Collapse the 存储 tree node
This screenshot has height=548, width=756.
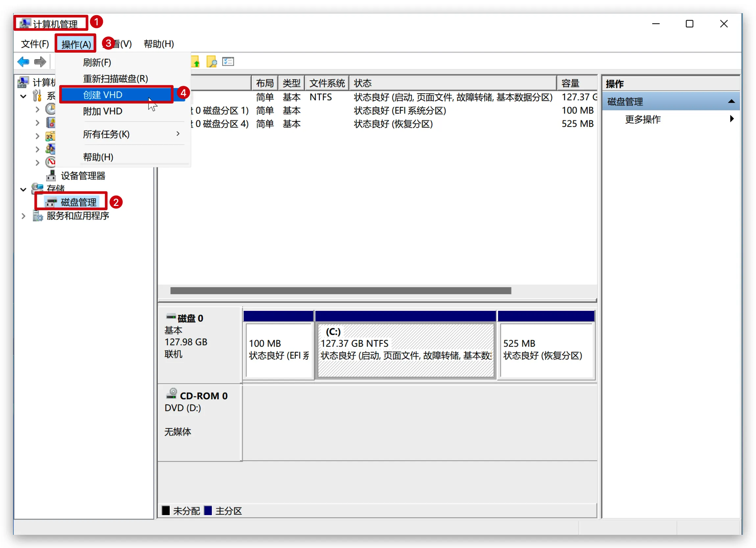pos(23,190)
